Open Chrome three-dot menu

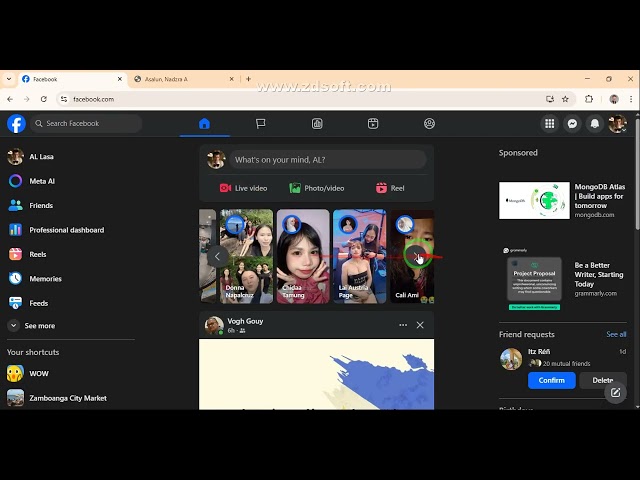point(631,99)
